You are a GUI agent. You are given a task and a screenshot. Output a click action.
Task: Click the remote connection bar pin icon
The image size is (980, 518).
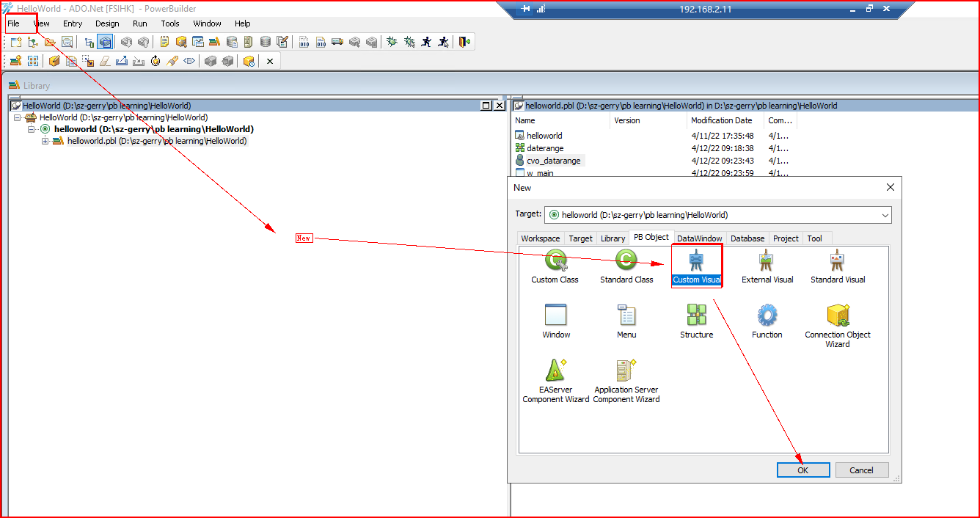coord(526,9)
